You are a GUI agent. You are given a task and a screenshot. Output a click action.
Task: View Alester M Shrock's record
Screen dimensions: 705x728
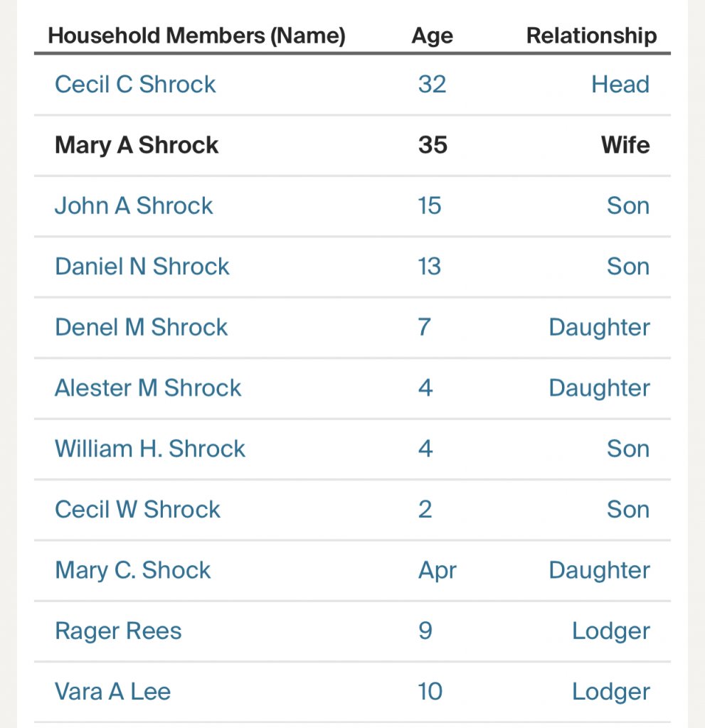coord(148,388)
